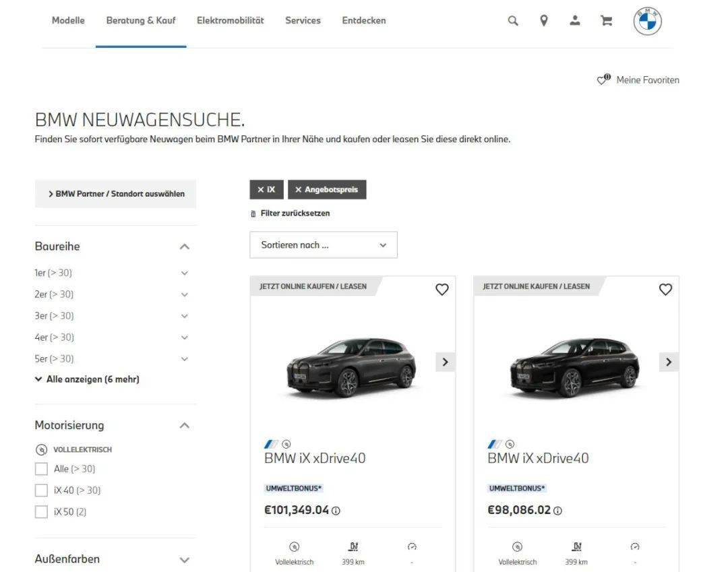Click BMW i badge on second card

pos(495,444)
